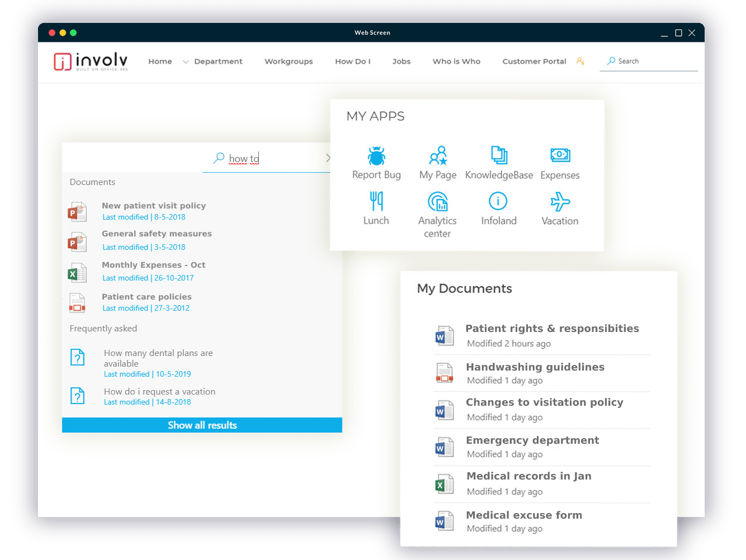Expand the Department navigation dropdown
The image size is (746, 560).
point(218,61)
